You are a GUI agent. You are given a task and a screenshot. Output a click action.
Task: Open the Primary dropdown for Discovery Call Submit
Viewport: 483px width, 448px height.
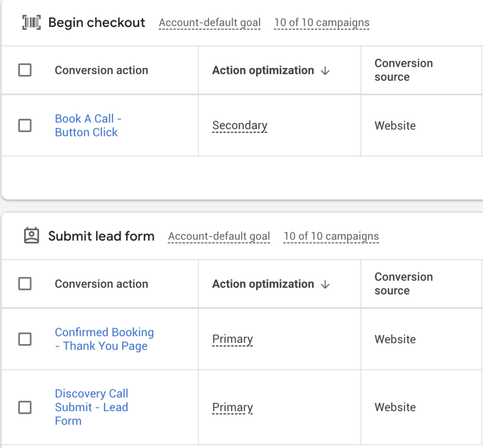click(x=232, y=407)
